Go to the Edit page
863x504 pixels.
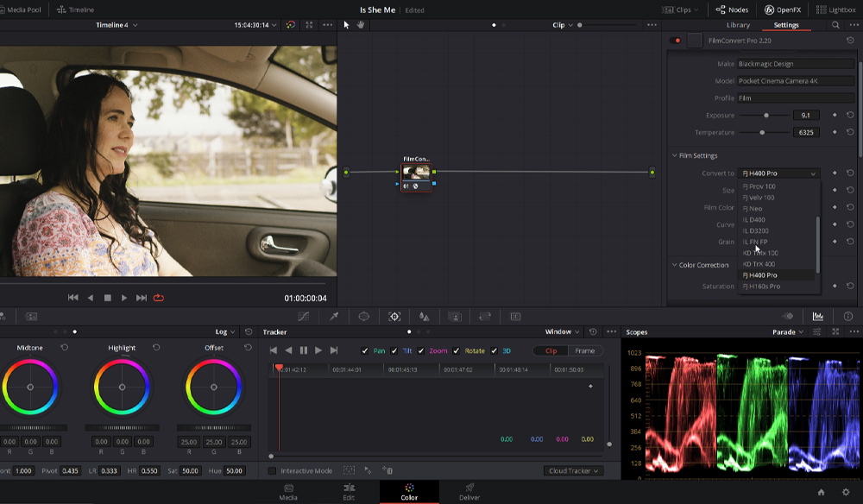(x=349, y=492)
